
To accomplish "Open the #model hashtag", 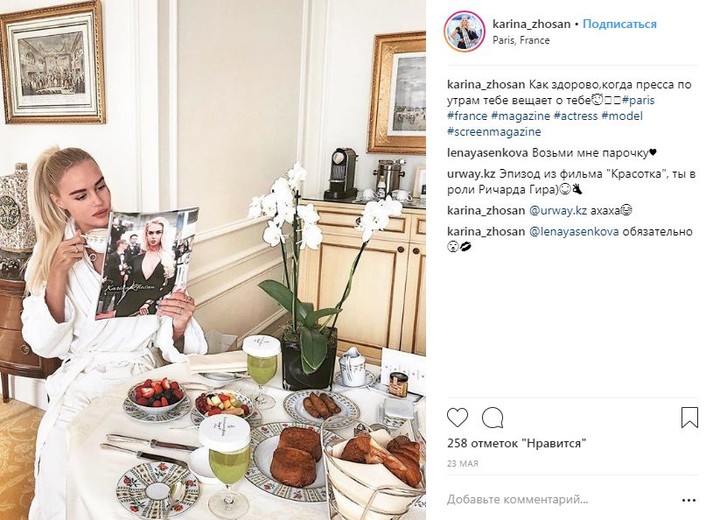I will [x=622, y=116].
